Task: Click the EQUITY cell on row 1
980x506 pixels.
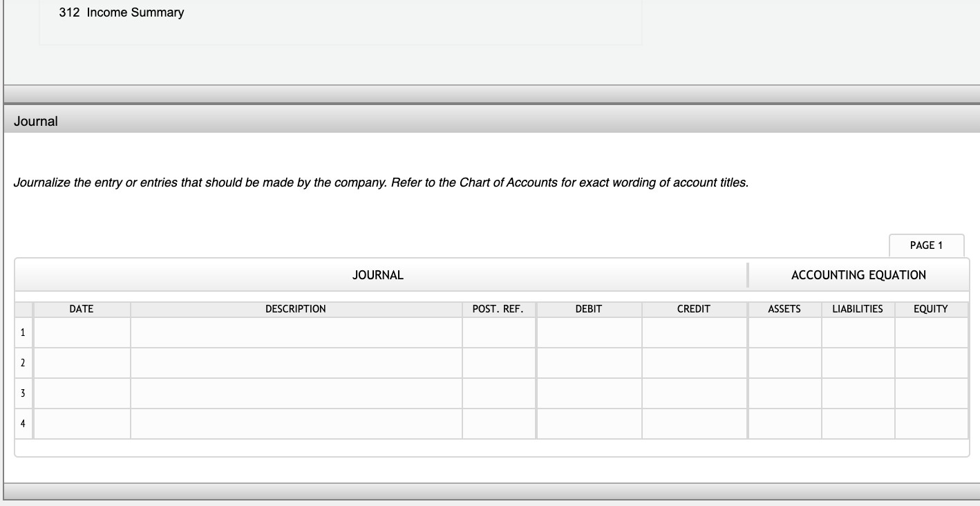Action: pyautogui.click(x=930, y=332)
